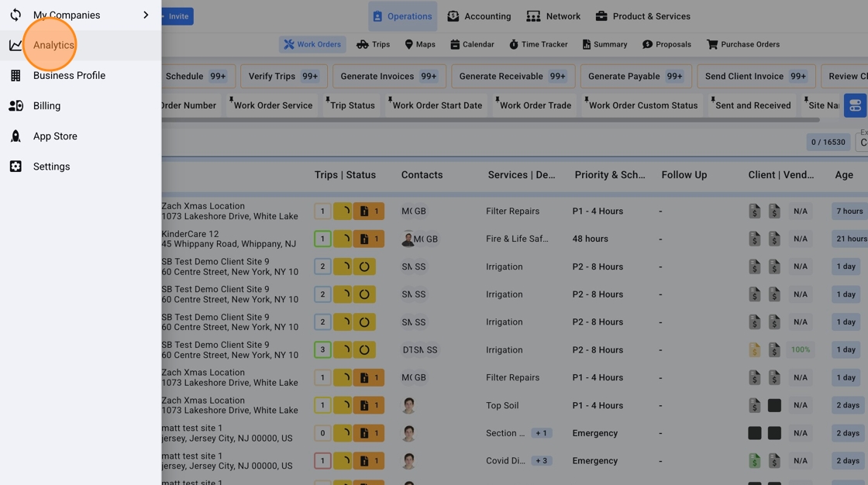This screenshot has height=485, width=868.
Task: Click the Generate Payable button
Action: [x=636, y=77]
